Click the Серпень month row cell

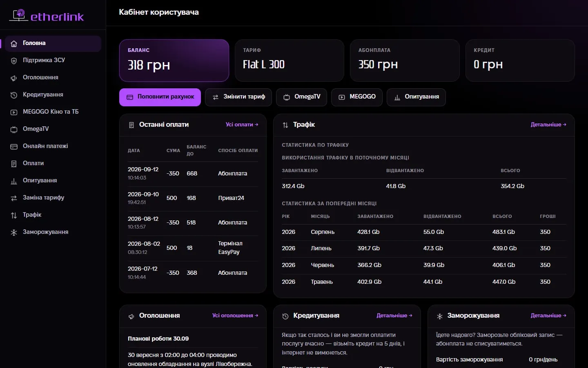[323, 232]
